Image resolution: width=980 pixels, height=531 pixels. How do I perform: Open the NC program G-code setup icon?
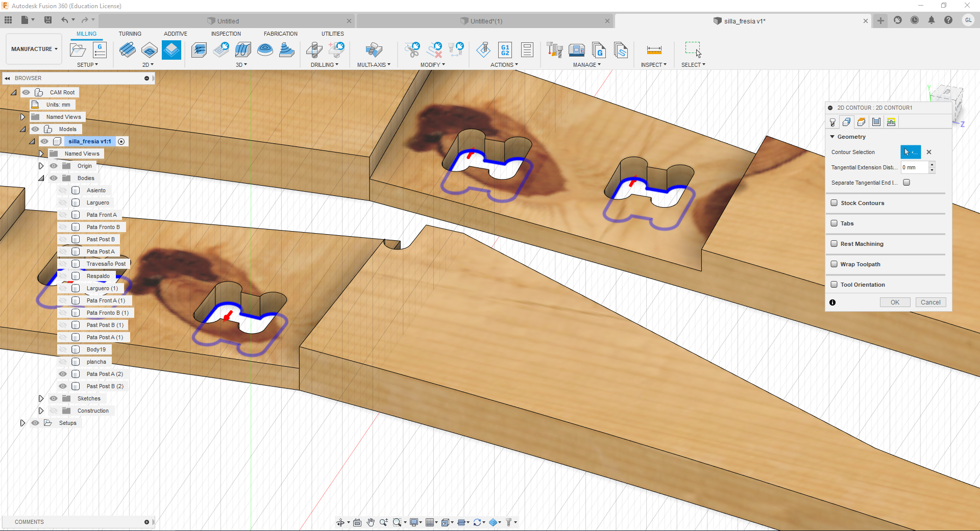point(100,50)
